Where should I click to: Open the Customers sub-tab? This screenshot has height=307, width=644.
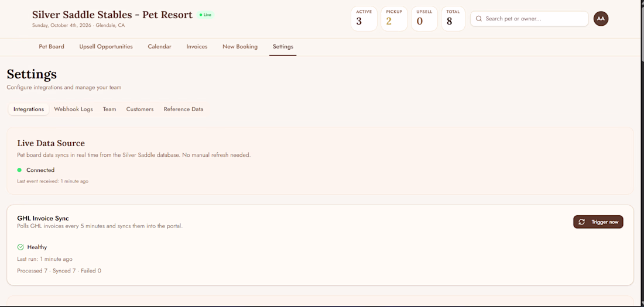[140, 109]
